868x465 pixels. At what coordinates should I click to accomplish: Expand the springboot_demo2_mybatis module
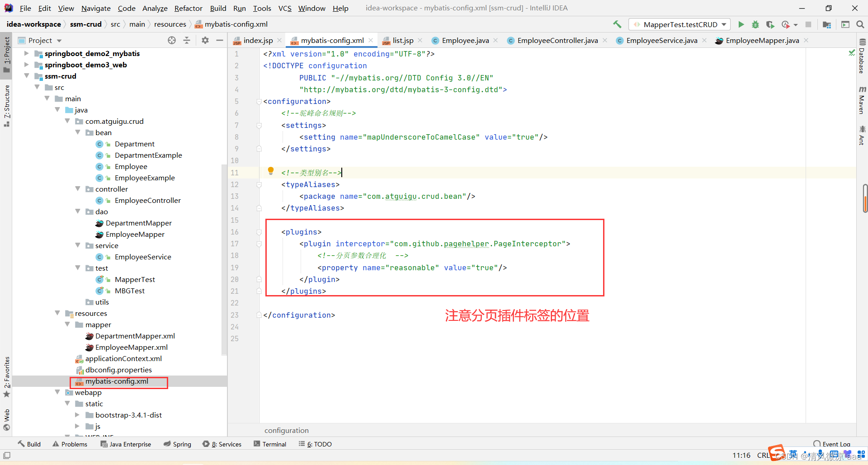pos(27,53)
